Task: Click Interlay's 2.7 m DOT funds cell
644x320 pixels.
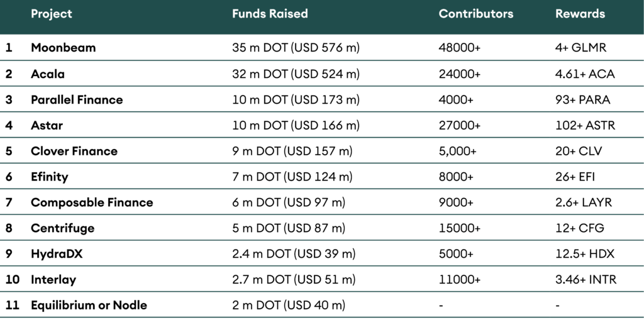Action: coord(294,280)
